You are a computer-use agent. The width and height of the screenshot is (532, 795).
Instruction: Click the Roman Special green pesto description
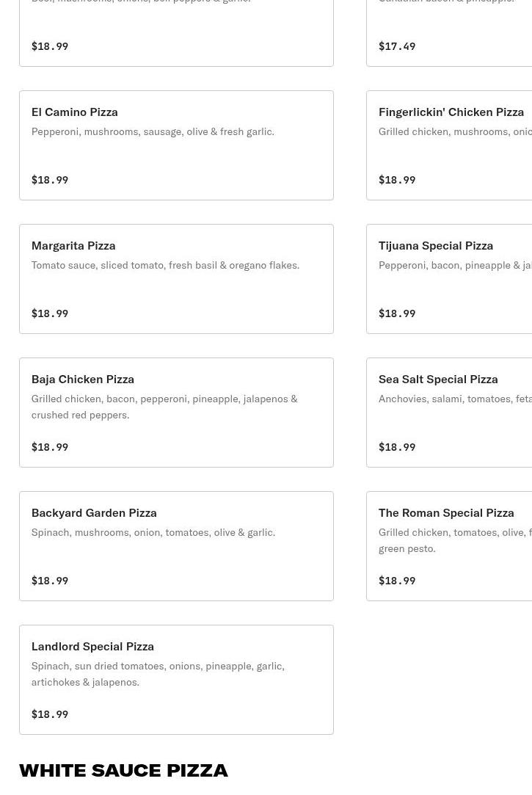[x=454, y=540]
